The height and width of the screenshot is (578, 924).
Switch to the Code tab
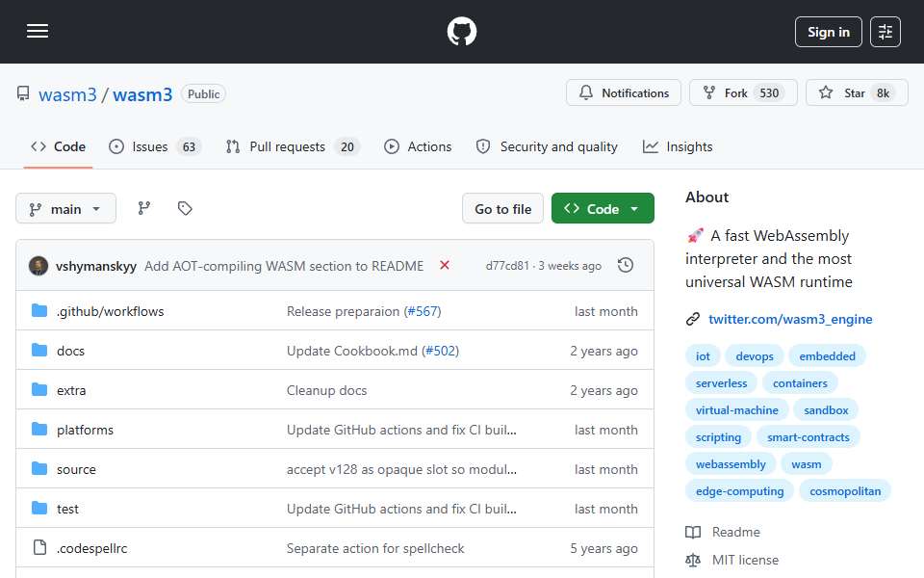click(59, 146)
